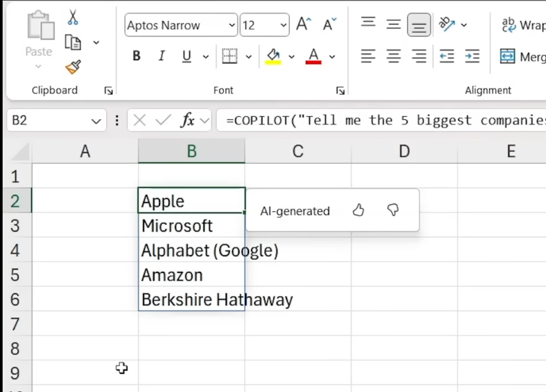This screenshot has width=546, height=392.
Task: Middle align cell contents
Action: coord(393,25)
